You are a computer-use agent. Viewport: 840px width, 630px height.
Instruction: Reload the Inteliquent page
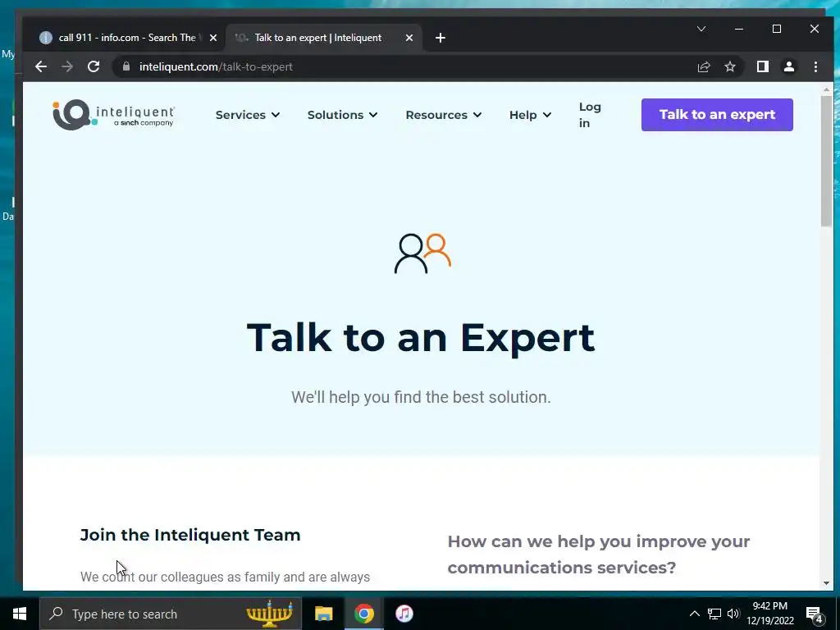point(94,66)
